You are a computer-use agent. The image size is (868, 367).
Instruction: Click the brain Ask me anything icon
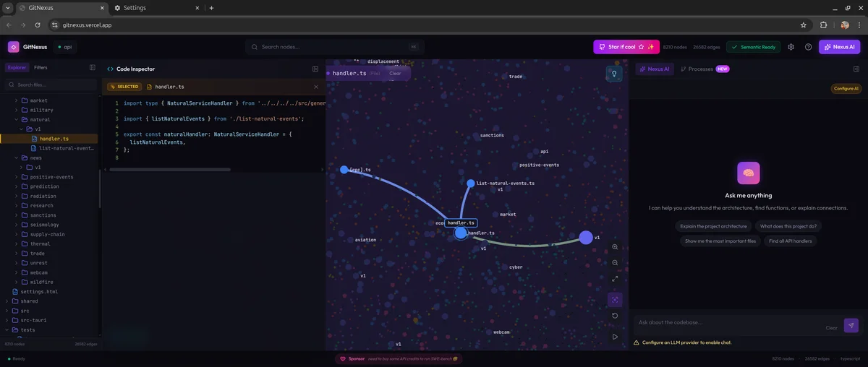click(749, 173)
